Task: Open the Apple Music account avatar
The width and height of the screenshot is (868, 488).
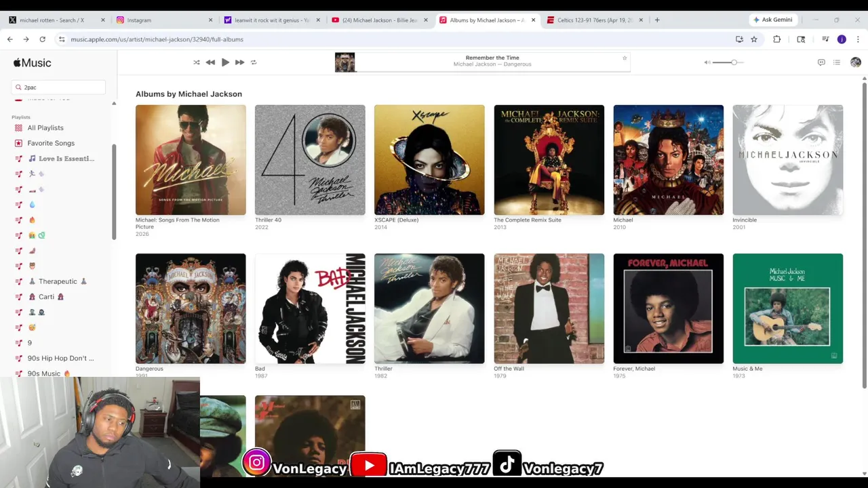Action: [856, 62]
